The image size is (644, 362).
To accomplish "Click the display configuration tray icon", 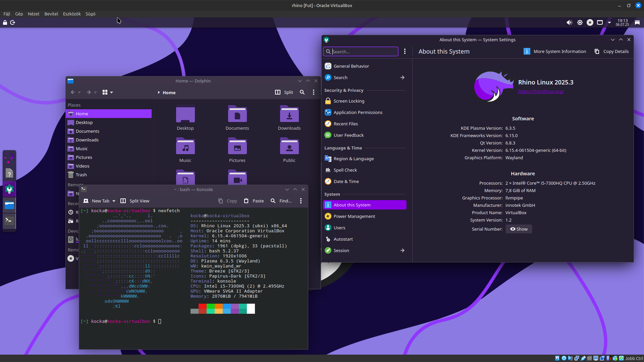I will [x=600, y=22].
